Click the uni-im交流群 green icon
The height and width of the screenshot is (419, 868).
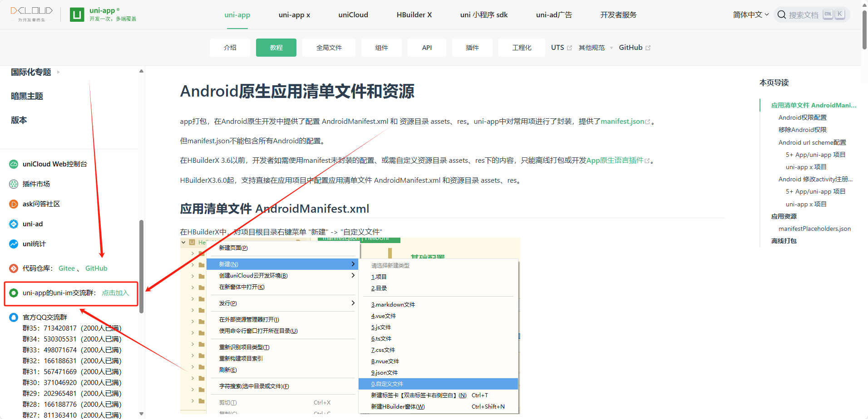coord(14,293)
